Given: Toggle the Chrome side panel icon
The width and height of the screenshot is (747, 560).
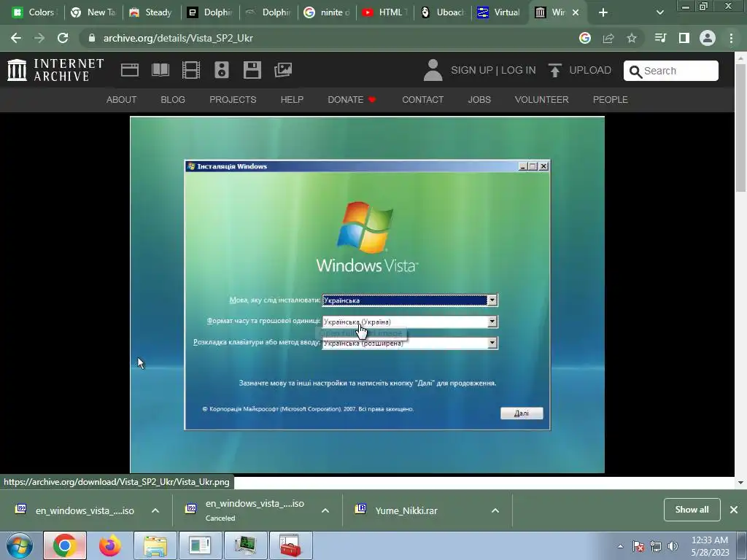Looking at the screenshot, I should pyautogui.click(x=684, y=38).
